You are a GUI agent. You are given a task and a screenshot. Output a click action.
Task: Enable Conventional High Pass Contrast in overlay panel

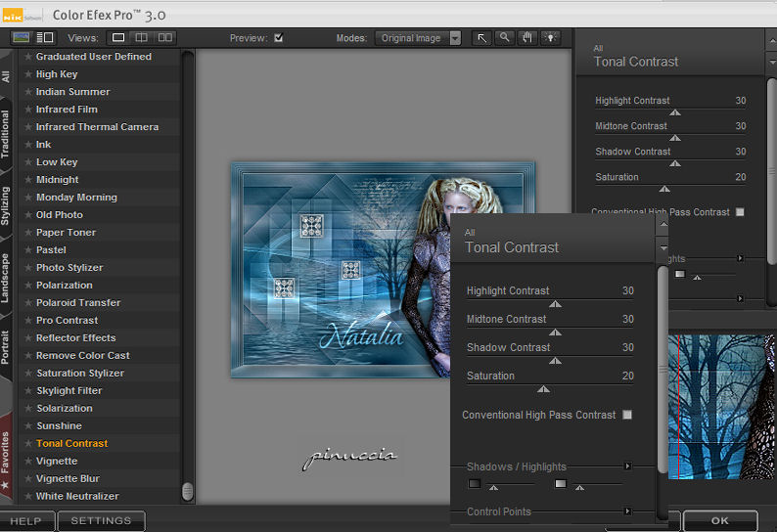[627, 415]
